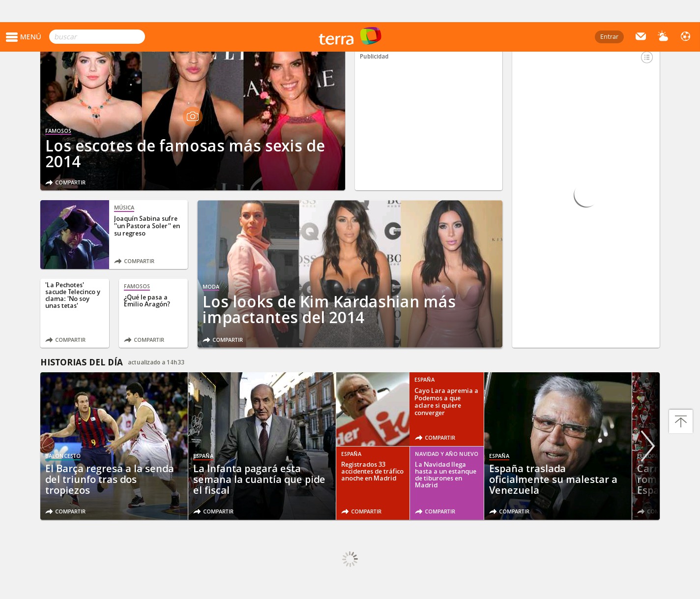Open Cayo Lara Podemos article

(446, 402)
